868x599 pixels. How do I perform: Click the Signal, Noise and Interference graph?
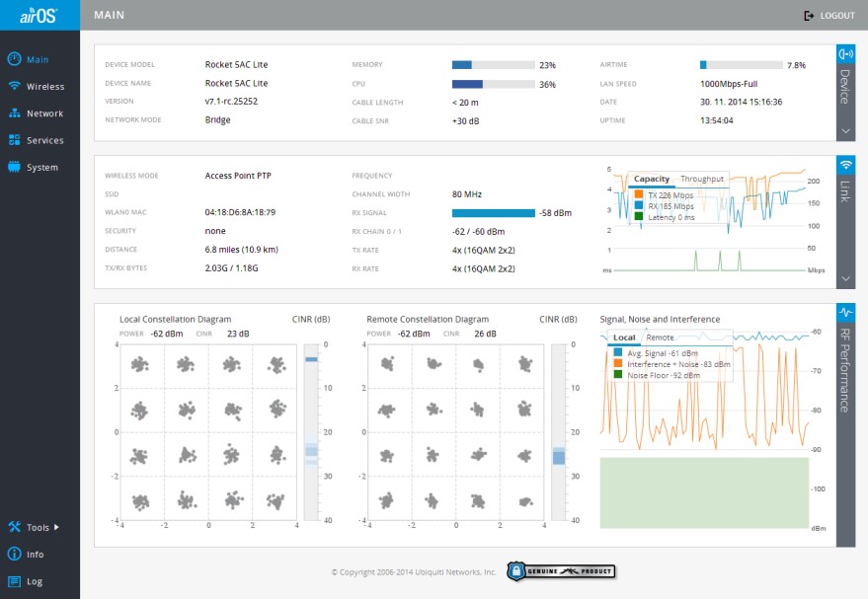point(704,429)
